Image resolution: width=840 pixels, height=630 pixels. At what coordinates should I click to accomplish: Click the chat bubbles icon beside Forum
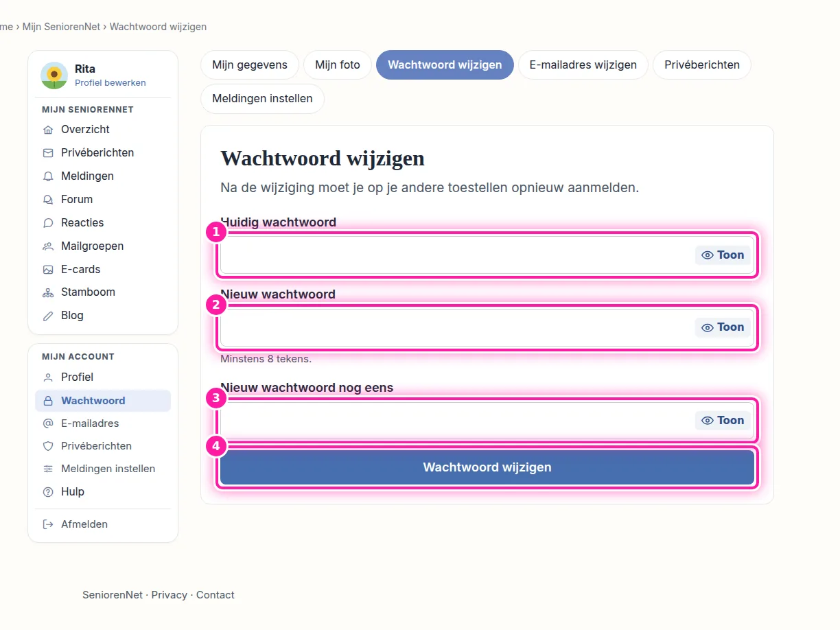pos(48,200)
